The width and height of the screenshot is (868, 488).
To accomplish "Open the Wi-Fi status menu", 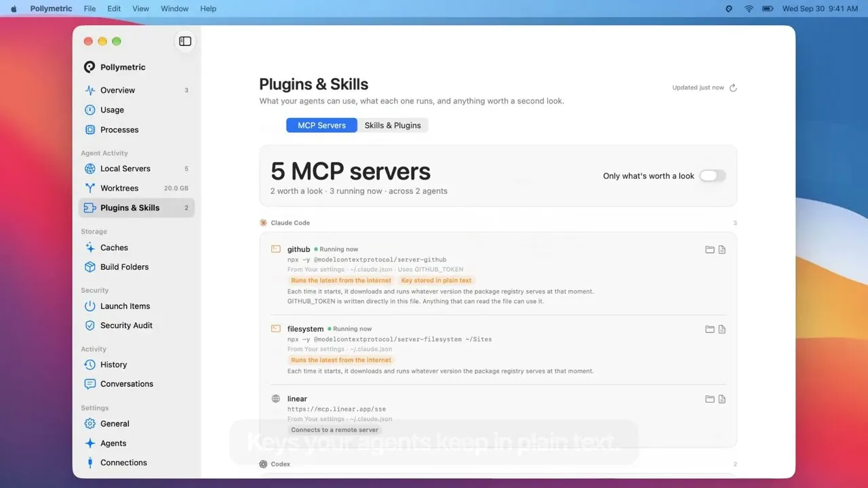I will pyautogui.click(x=749, y=9).
